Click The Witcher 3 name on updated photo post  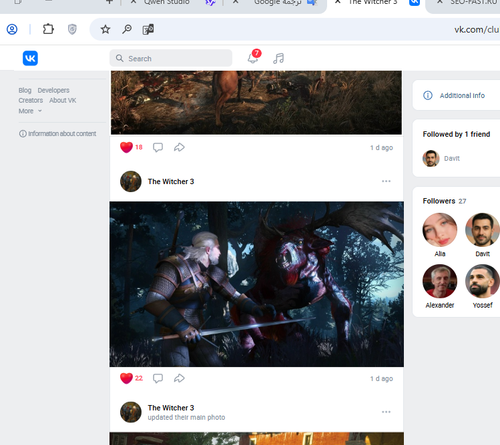(171, 408)
